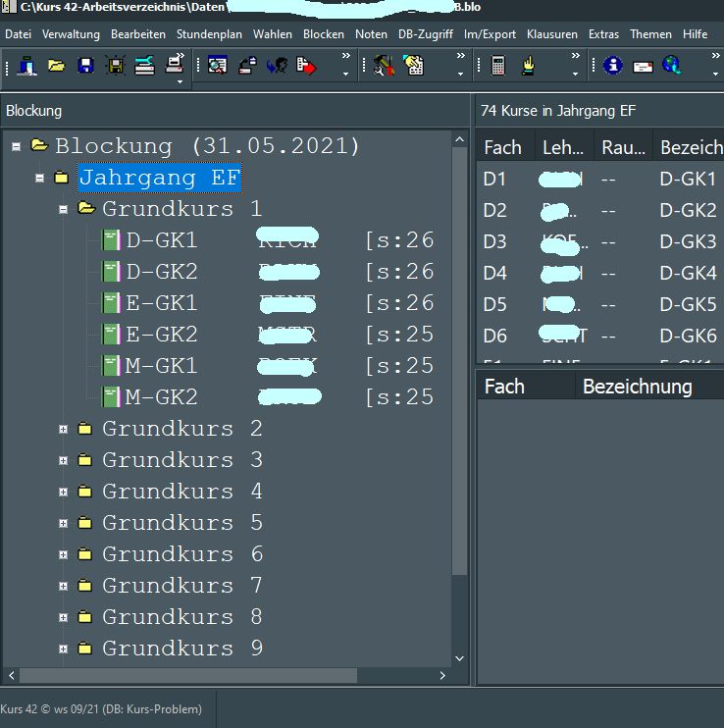Click the envelope mail icon in toolbar
Image resolution: width=724 pixels, height=728 pixels.
coord(643,66)
